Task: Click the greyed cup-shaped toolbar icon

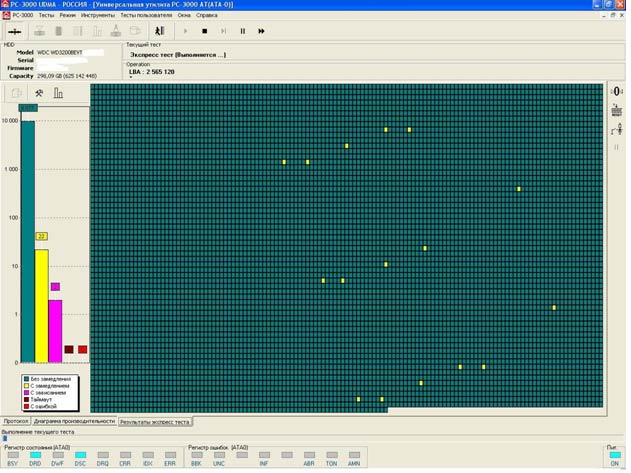Action: (x=135, y=31)
